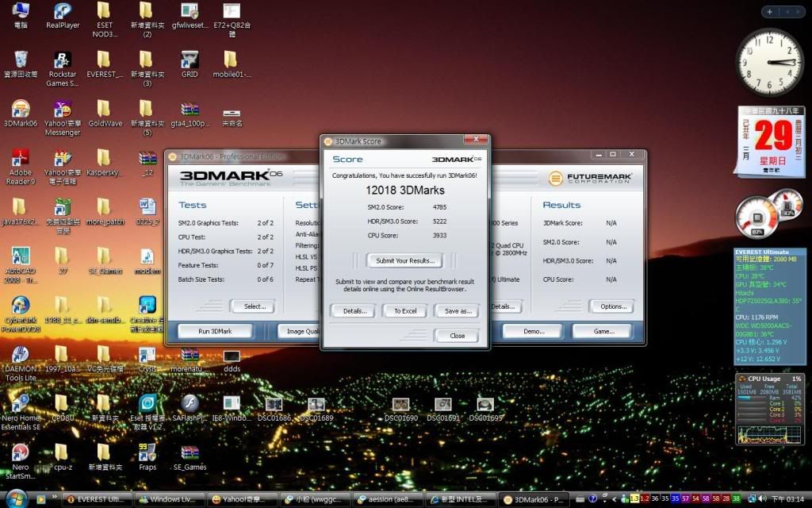The height and width of the screenshot is (508, 812).
Task: Select the DAEMON Tools Lite icon
Action: (20, 364)
